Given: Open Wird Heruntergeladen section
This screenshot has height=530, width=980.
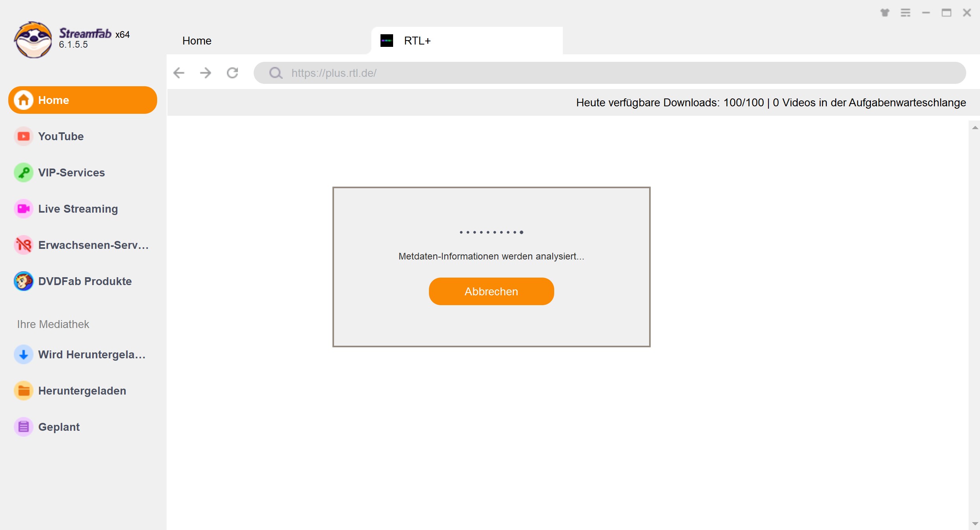Looking at the screenshot, I should (82, 354).
